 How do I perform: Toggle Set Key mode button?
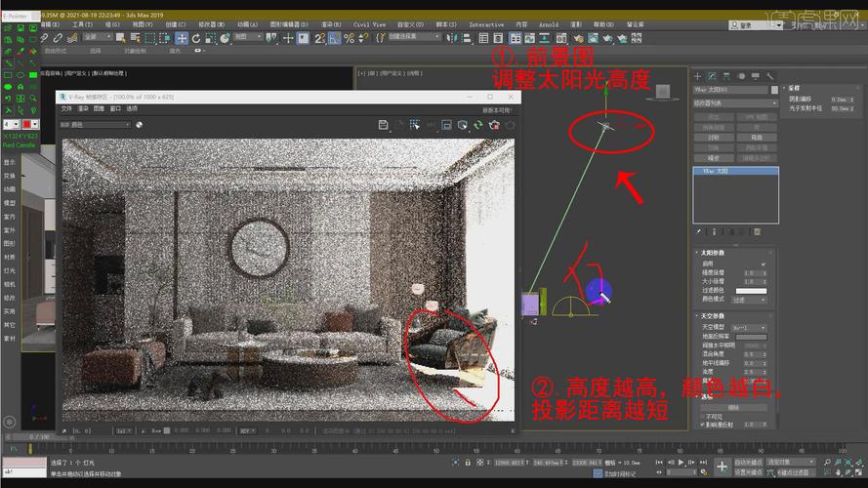pos(749,472)
